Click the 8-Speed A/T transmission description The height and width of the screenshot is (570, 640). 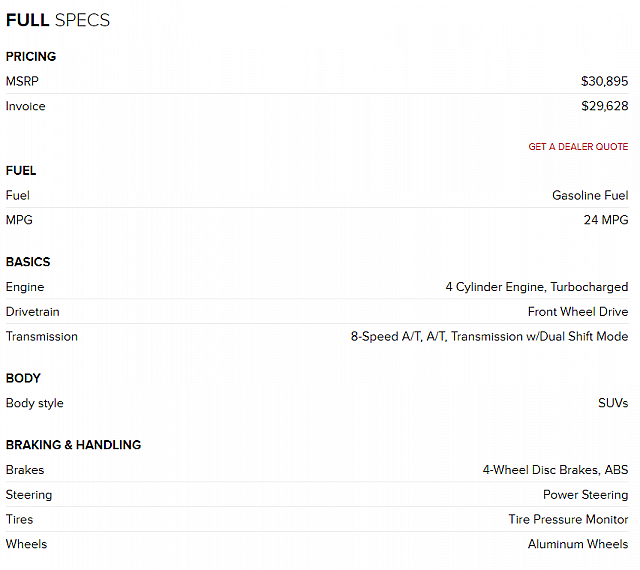pos(489,337)
